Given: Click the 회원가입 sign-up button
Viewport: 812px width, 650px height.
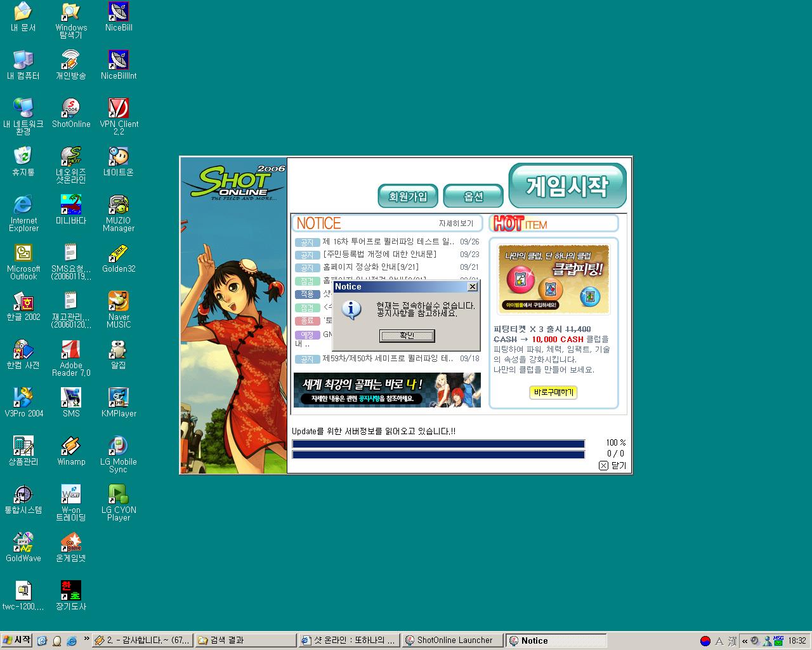Looking at the screenshot, I should (x=408, y=196).
